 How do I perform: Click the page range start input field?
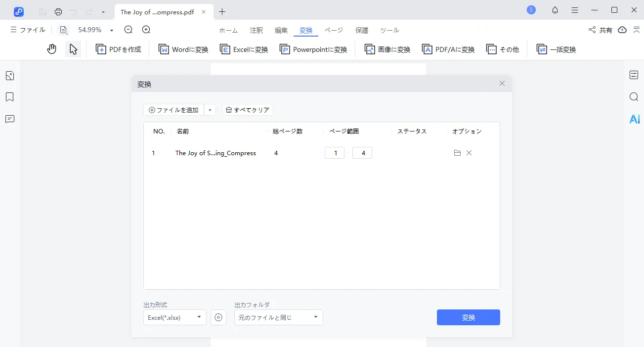pyautogui.click(x=334, y=153)
